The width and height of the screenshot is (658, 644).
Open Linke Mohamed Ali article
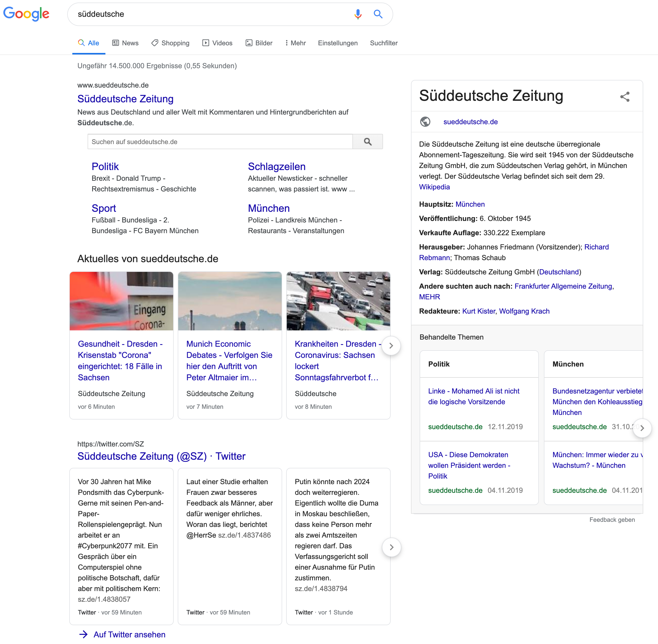pos(474,396)
